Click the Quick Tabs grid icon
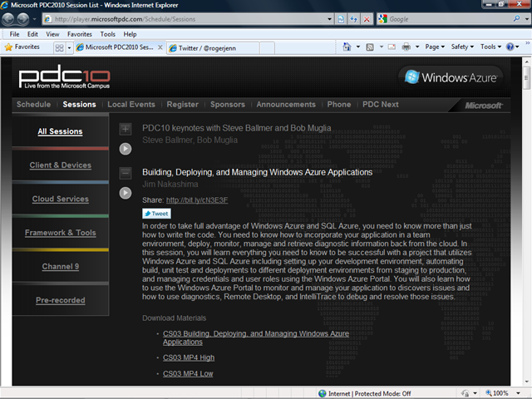This screenshot has width=532, height=399. [x=59, y=48]
